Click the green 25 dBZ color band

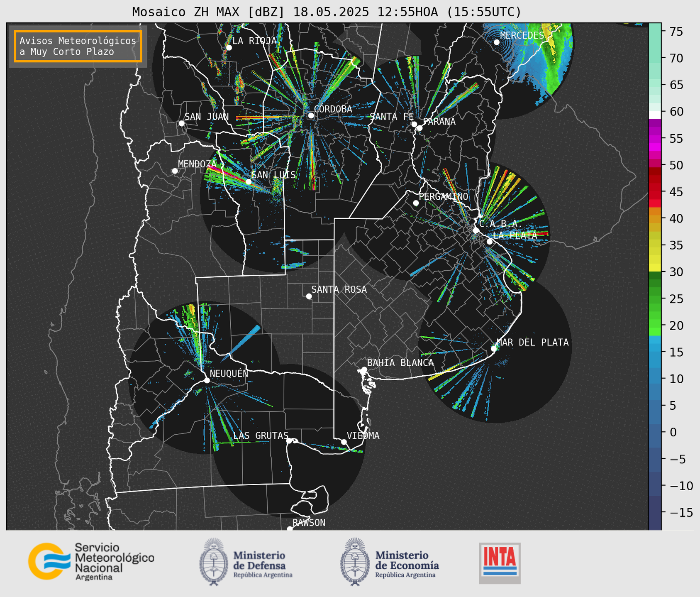655,298
